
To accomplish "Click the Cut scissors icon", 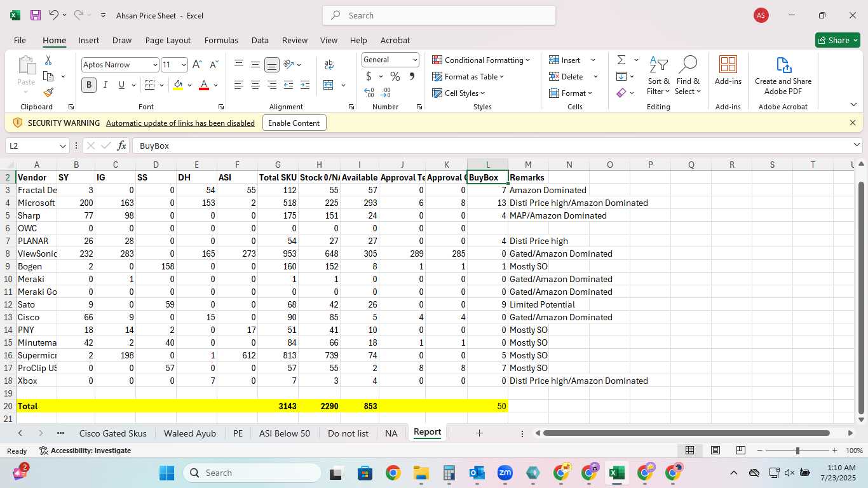I will click(x=48, y=60).
